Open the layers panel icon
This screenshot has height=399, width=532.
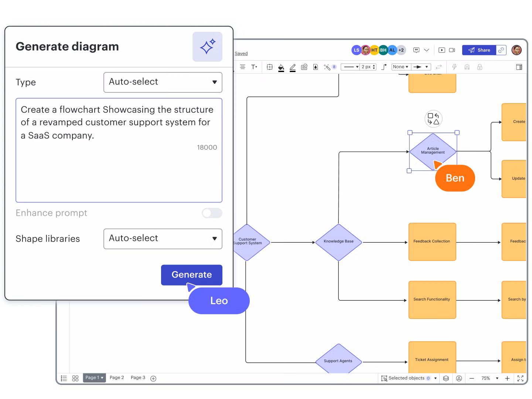coord(446,378)
